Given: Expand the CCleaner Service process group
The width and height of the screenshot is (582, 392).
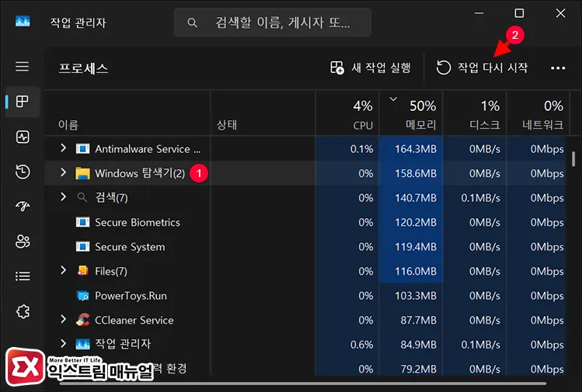Looking at the screenshot, I should pos(63,319).
